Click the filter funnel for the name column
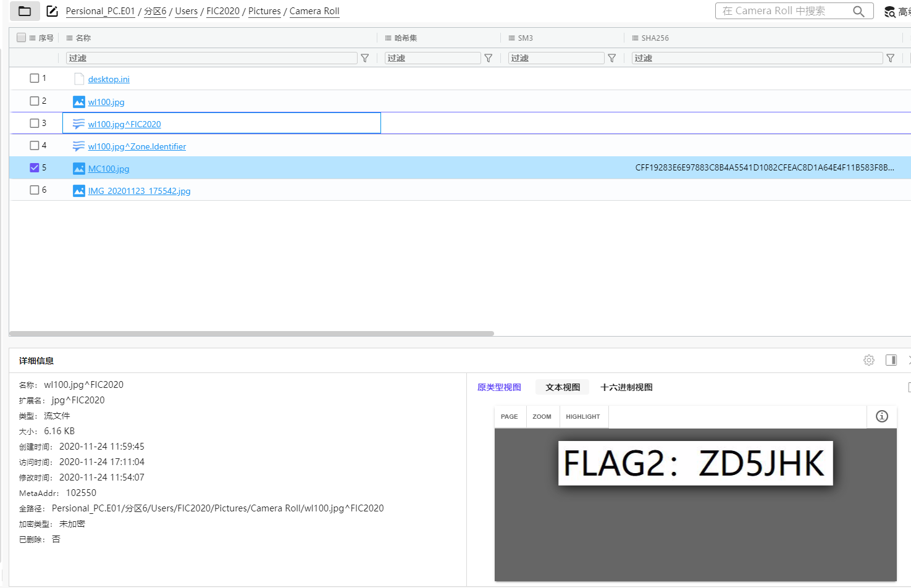The height and width of the screenshot is (588, 911). click(365, 58)
